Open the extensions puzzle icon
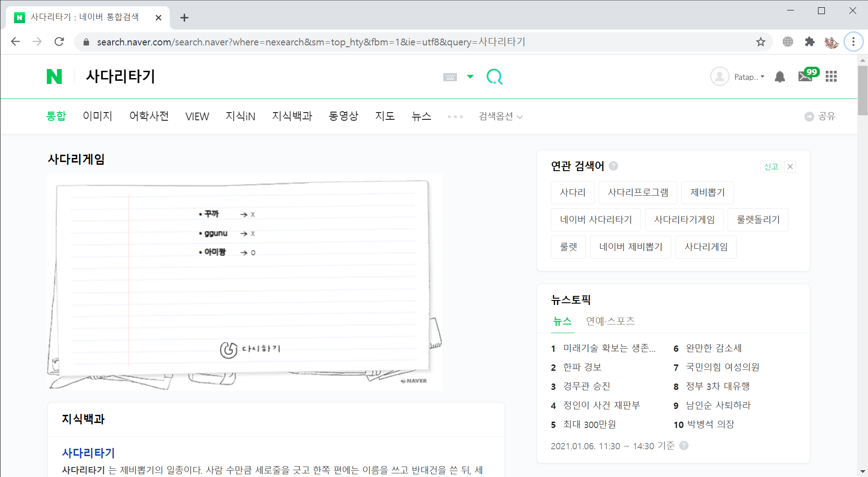Viewport: 868px width, 477px height. (809, 42)
